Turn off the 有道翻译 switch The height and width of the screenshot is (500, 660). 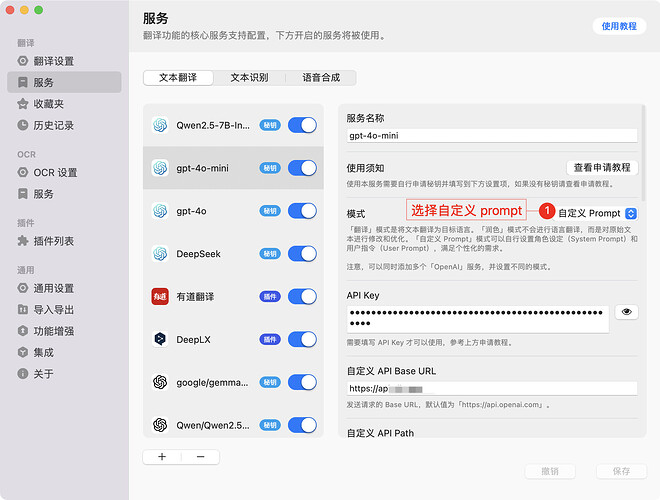tap(302, 296)
